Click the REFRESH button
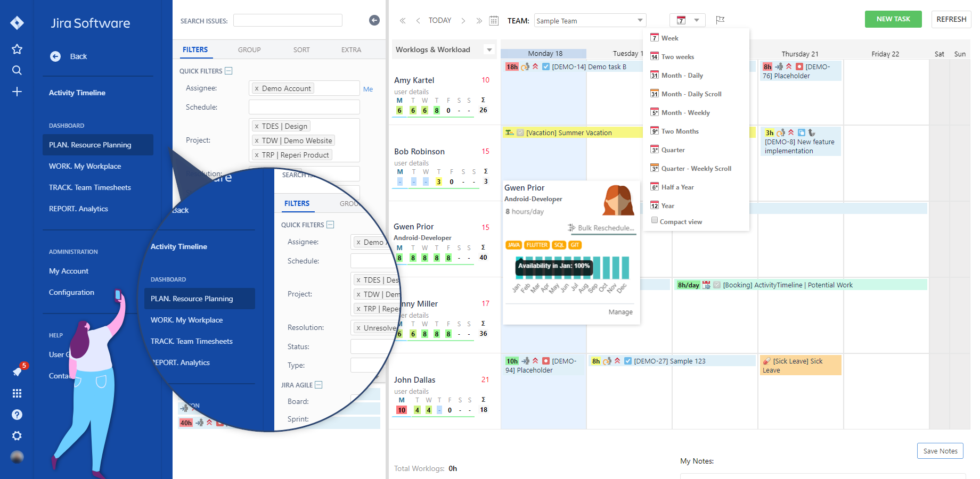 (x=951, y=19)
